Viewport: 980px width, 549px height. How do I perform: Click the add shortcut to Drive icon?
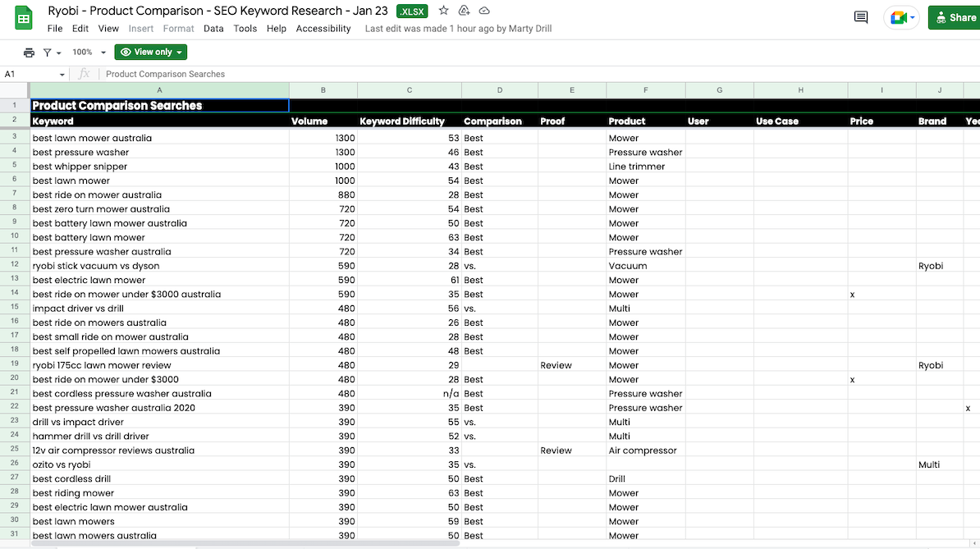[464, 11]
